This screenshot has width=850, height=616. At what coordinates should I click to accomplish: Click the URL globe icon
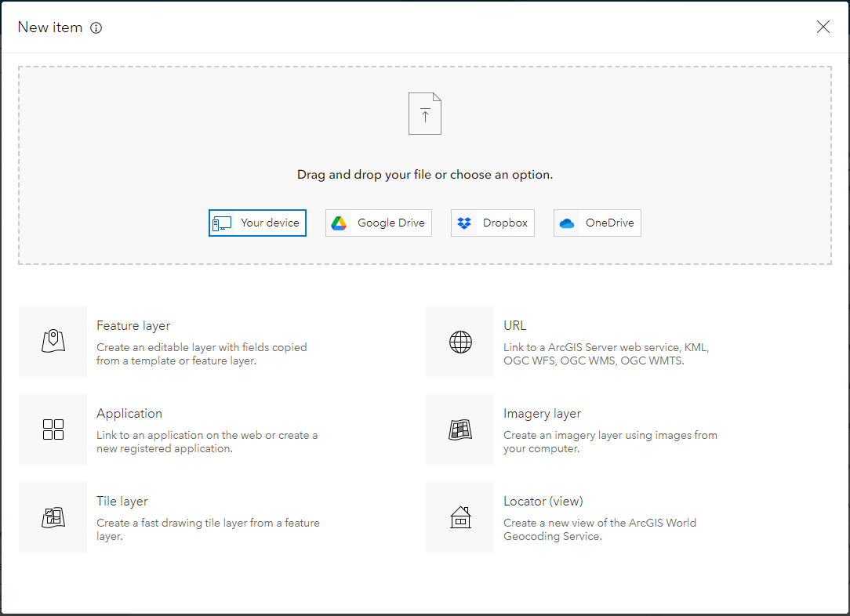click(460, 341)
